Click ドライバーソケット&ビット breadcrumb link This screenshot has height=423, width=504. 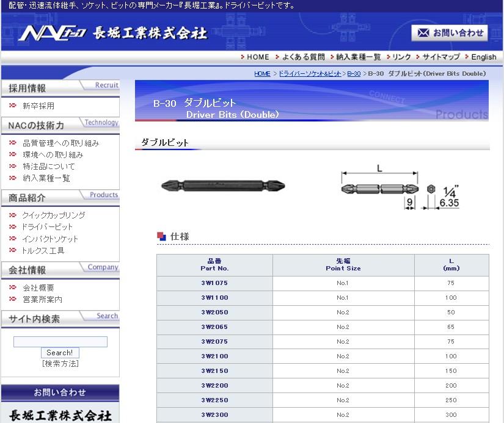click(310, 73)
